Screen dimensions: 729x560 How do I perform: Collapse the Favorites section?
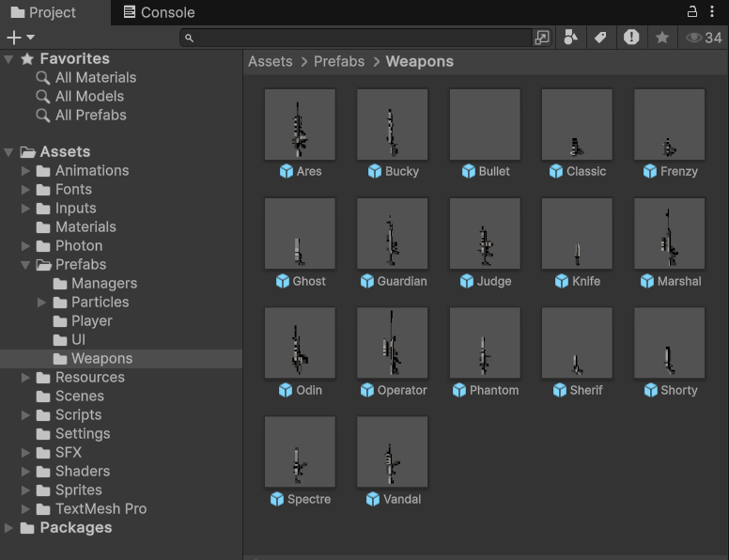point(8,59)
